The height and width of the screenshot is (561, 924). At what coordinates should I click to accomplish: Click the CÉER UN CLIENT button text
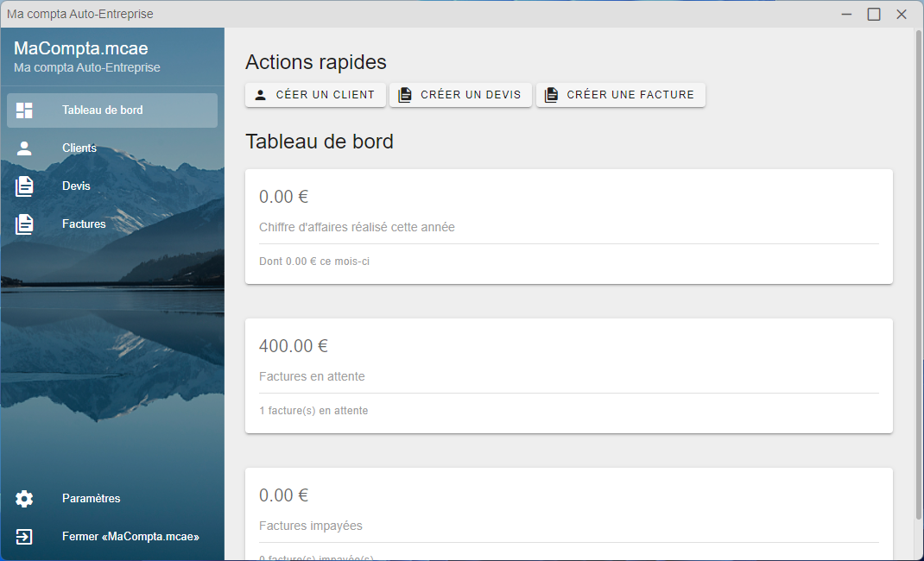(326, 95)
